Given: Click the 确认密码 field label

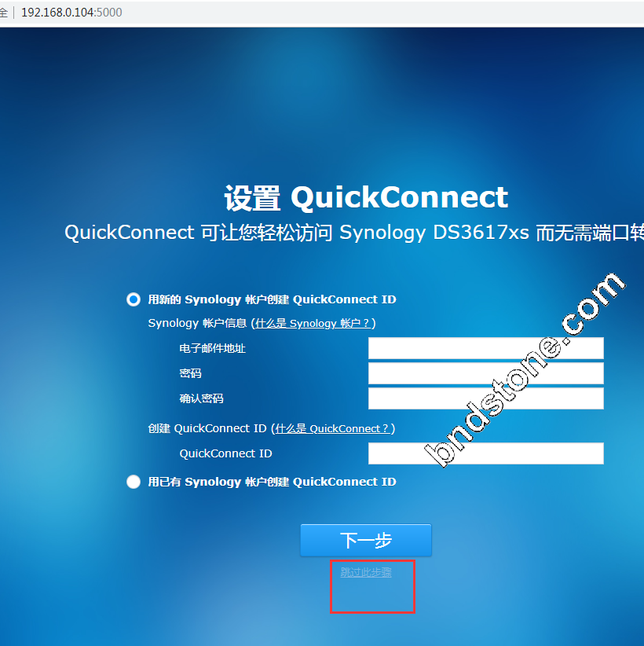Looking at the screenshot, I should click(x=201, y=398).
